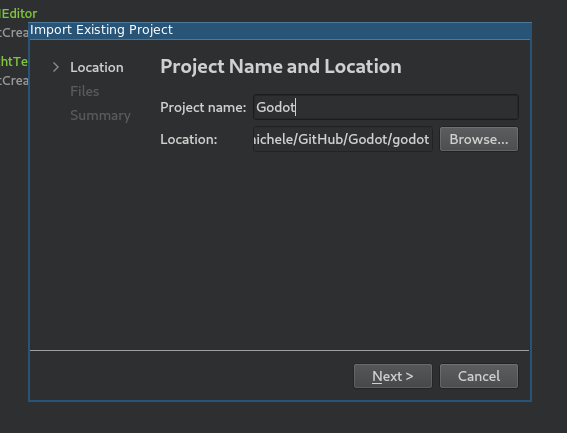Select the Summary wizard step
This screenshot has height=433, width=567.
pyautogui.click(x=101, y=115)
